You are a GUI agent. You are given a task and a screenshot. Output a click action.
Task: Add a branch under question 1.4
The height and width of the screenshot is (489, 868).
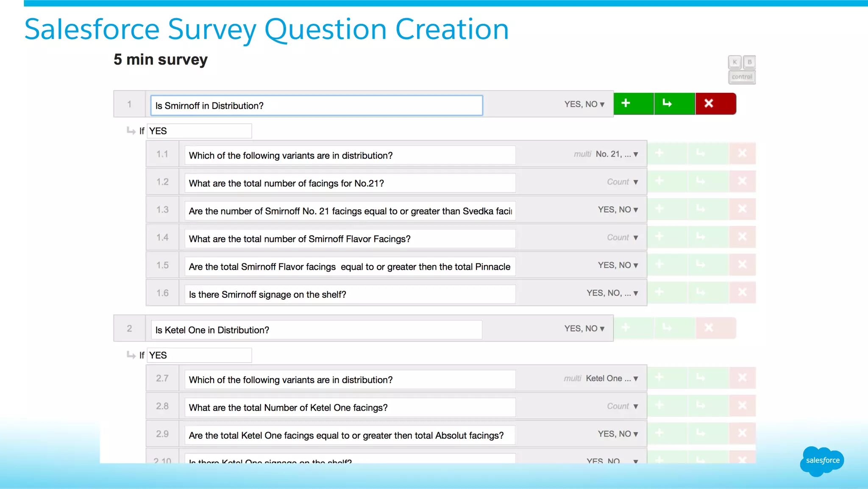click(x=708, y=237)
